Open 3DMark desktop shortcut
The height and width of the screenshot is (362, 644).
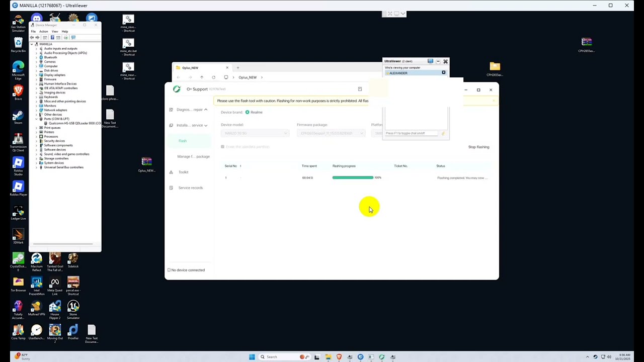(18, 236)
